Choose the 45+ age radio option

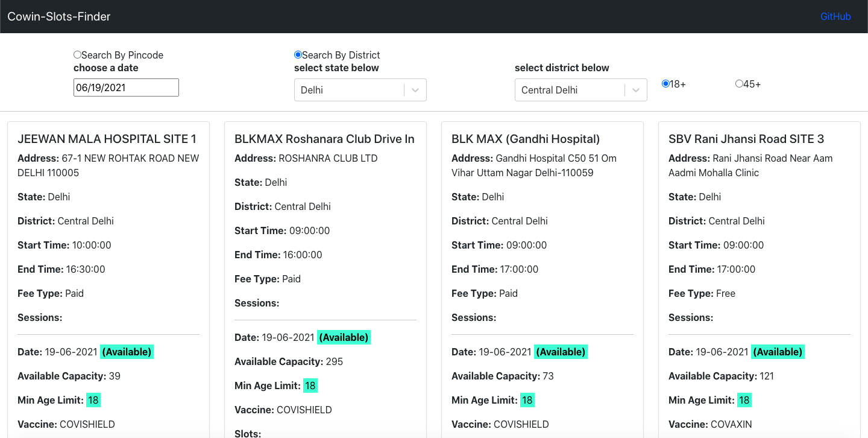tap(739, 84)
